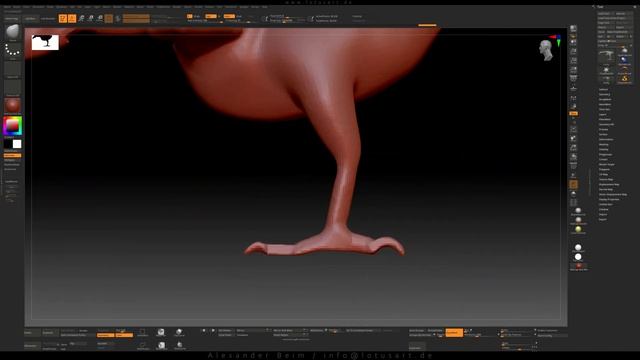
Task: Open the Brush menu
Action: (x=17, y=7)
